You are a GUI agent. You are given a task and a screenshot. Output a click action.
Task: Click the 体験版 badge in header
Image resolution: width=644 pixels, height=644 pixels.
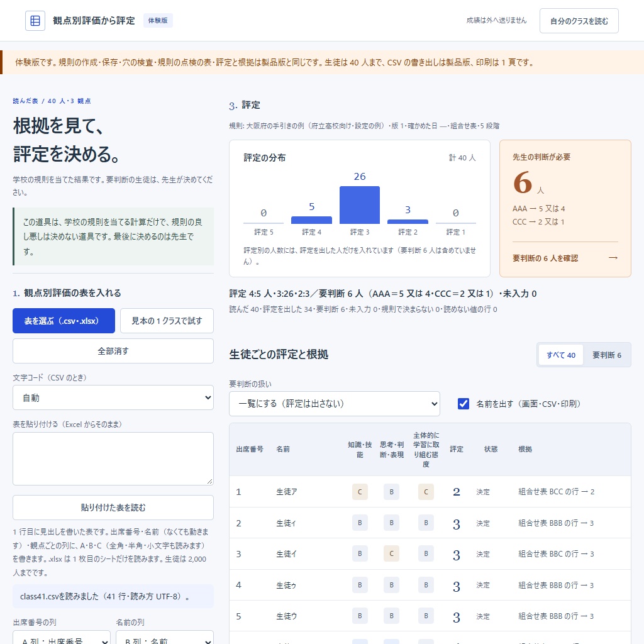click(158, 21)
